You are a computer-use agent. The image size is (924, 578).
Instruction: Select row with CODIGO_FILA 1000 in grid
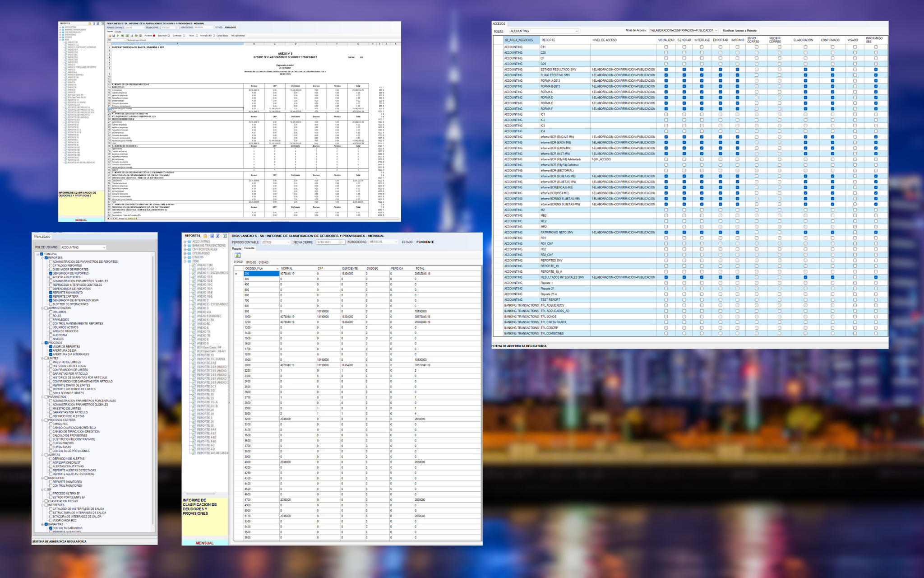pos(356,317)
